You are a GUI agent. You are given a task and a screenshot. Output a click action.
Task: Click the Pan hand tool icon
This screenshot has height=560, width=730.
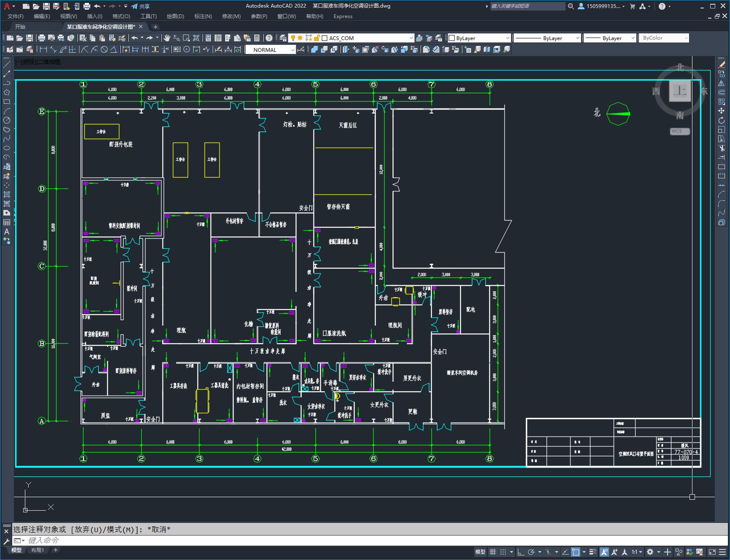point(167,38)
